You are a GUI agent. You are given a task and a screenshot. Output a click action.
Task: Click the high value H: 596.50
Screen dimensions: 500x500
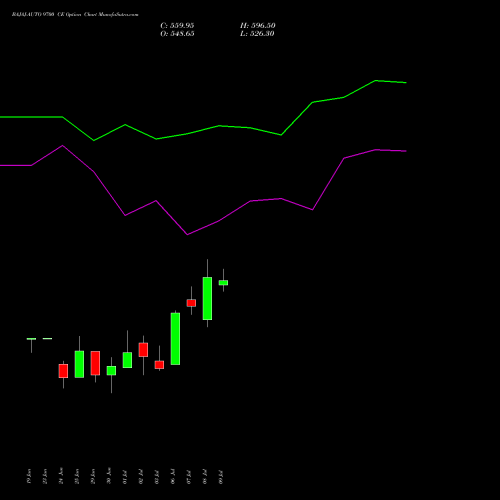pos(258,26)
